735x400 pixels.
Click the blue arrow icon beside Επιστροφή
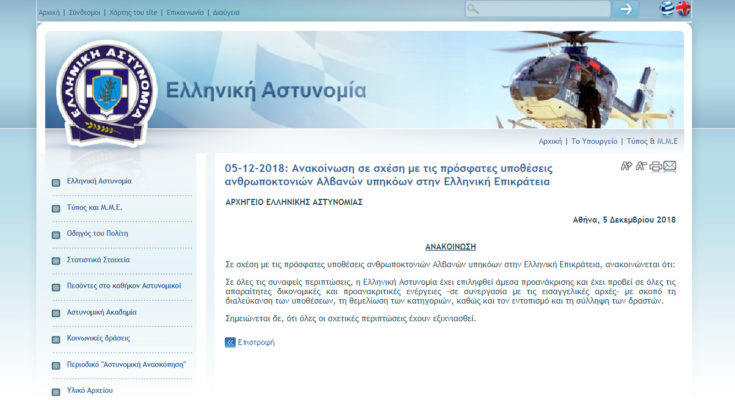coord(230,342)
